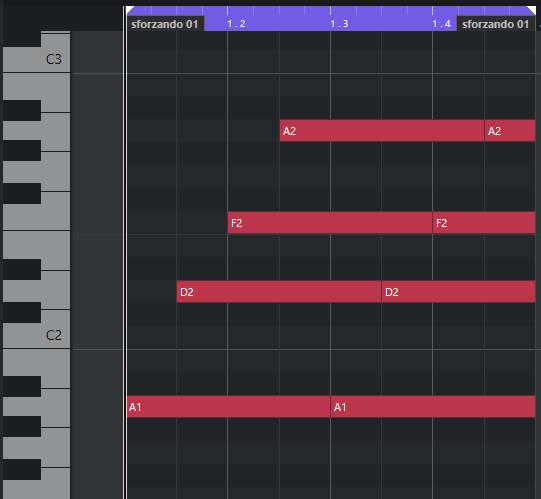This screenshot has height=499, width=541.
Task: Click ruler position 1.2
Action: [236, 24]
